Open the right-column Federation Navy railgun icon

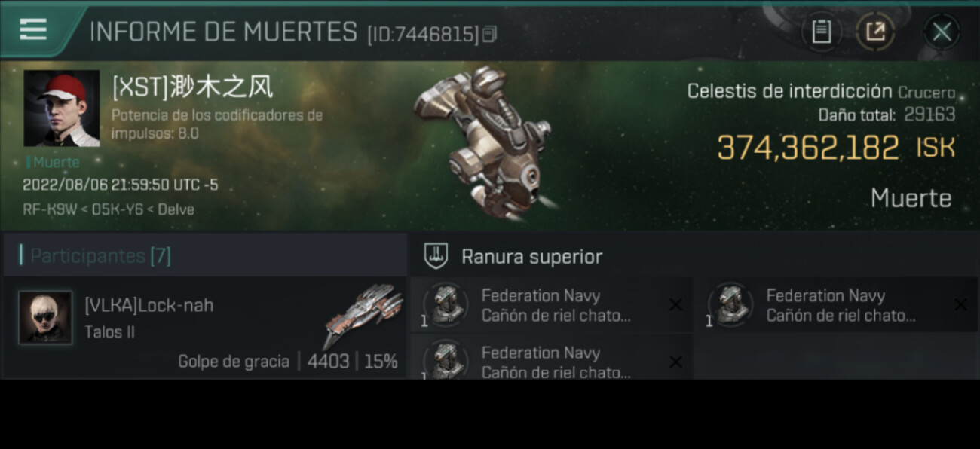coord(730,305)
